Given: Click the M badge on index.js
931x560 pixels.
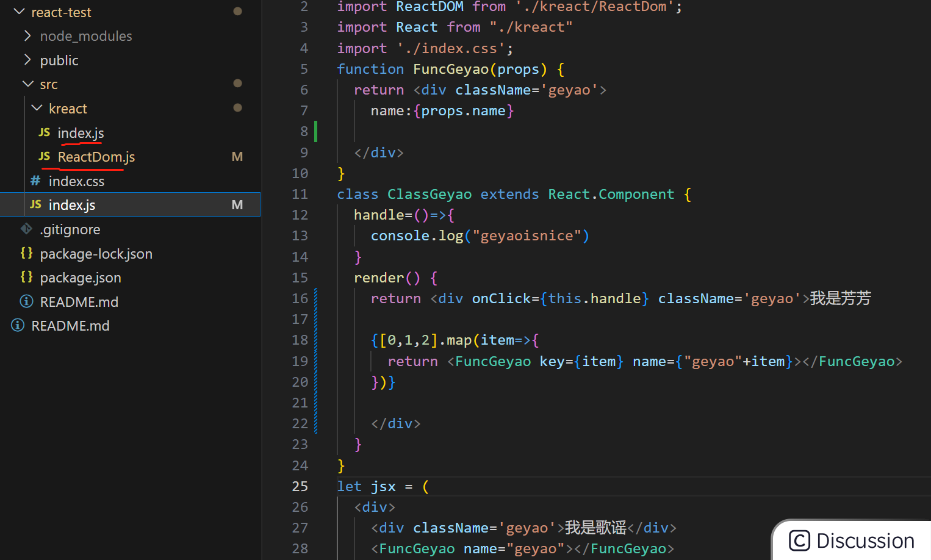Looking at the screenshot, I should (237, 204).
